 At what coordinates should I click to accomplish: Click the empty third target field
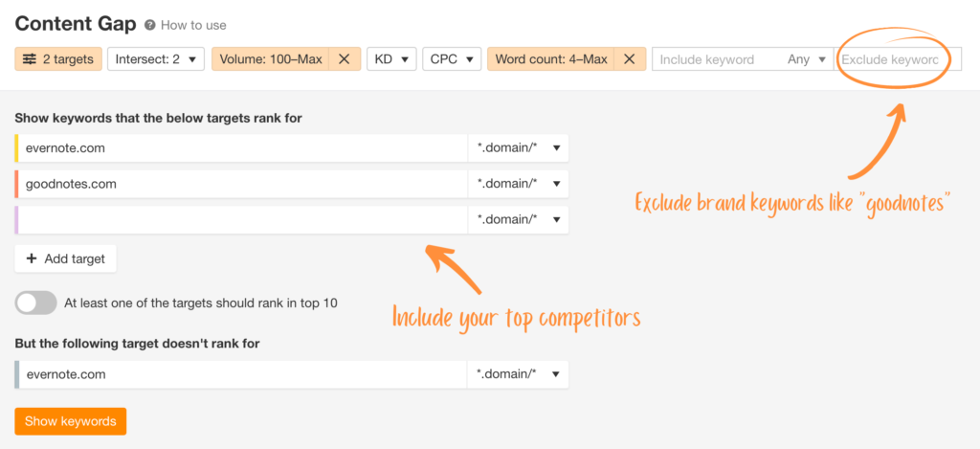[241, 219]
